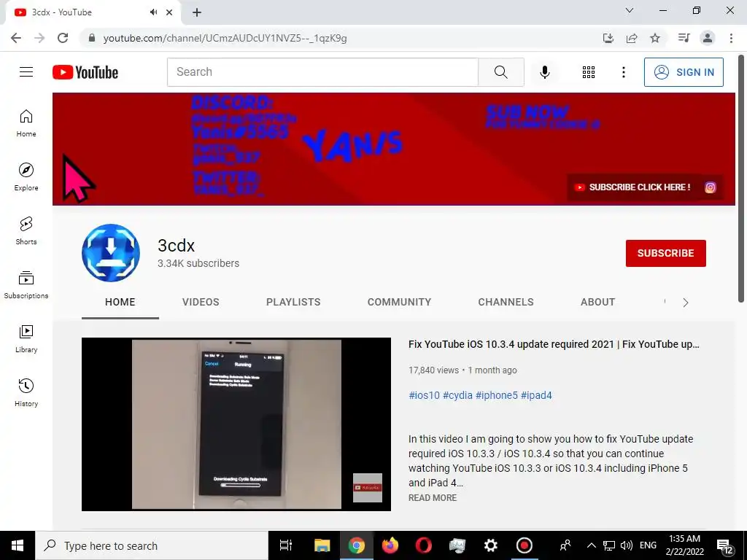This screenshot has height=560, width=747.
Task: Open the clock showing 1:35 AM
Action: pyautogui.click(x=684, y=545)
